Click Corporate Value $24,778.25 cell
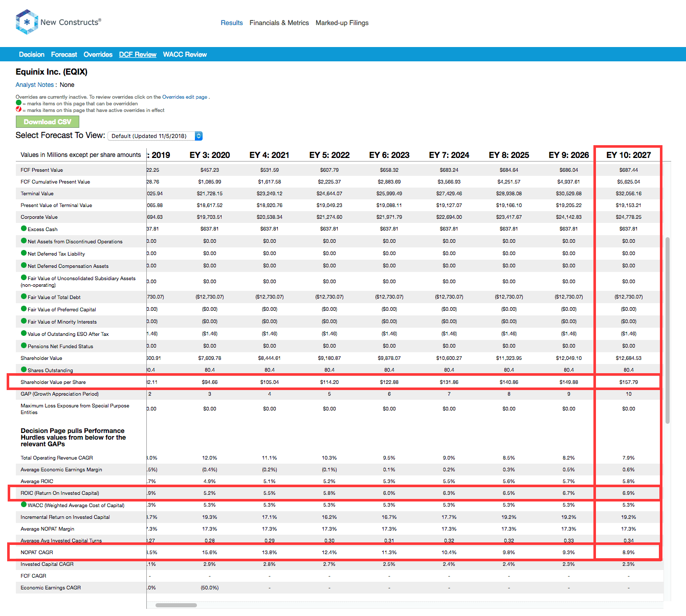 629,217
